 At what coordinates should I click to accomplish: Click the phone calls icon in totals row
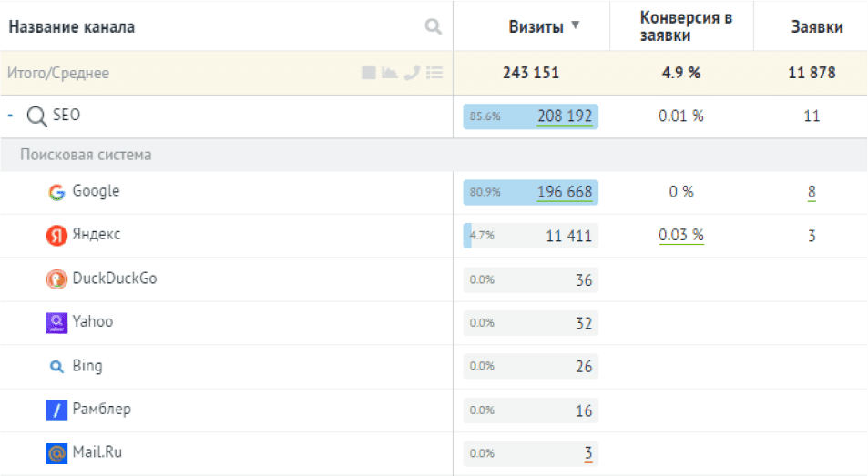pos(412,73)
